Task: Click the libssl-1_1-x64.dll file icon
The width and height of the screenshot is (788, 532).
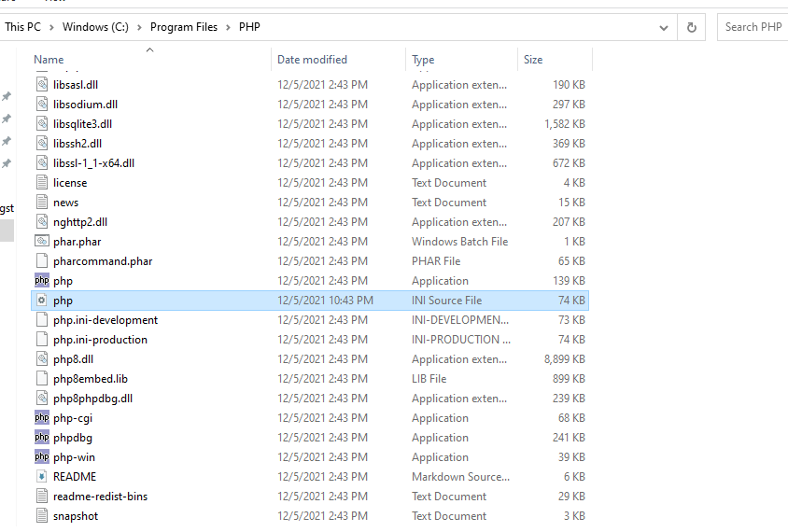Action: point(42,162)
